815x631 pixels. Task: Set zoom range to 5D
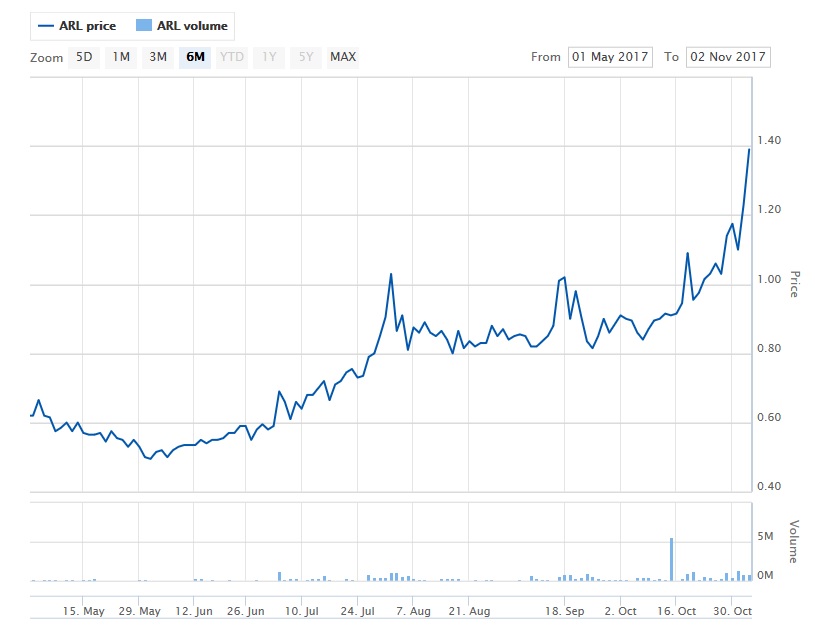tap(84, 57)
